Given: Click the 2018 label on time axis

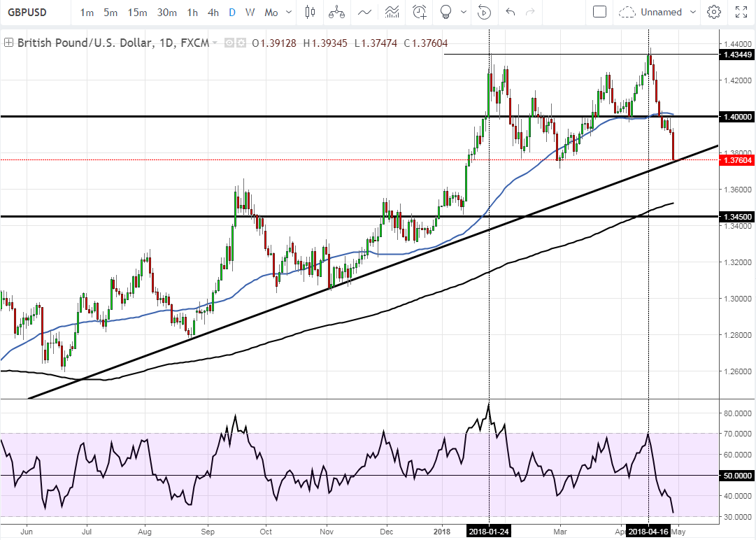Looking at the screenshot, I should (442, 532).
